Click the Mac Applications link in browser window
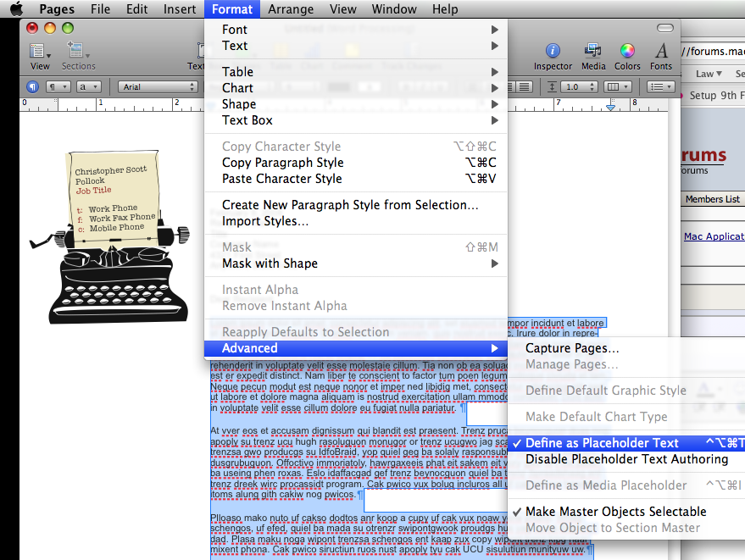 pyautogui.click(x=714, y=236)
